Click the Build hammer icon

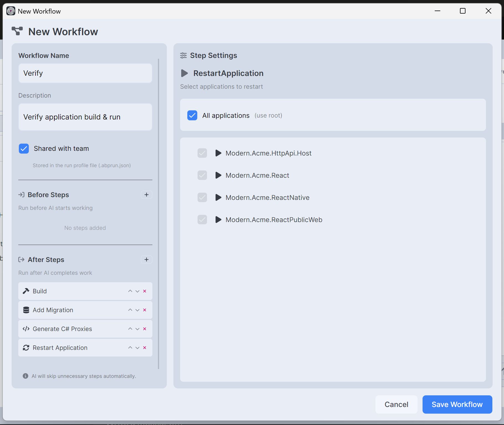[26, 291]
